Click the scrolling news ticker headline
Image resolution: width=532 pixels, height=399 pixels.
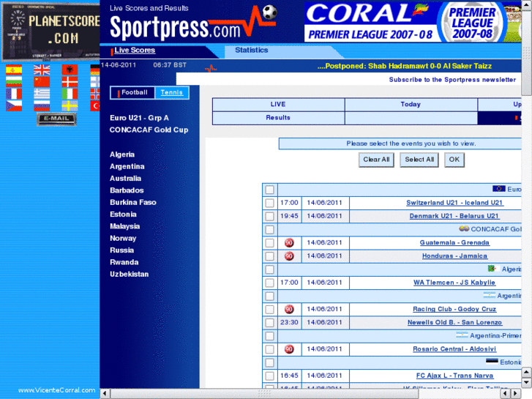click(405, 66)
